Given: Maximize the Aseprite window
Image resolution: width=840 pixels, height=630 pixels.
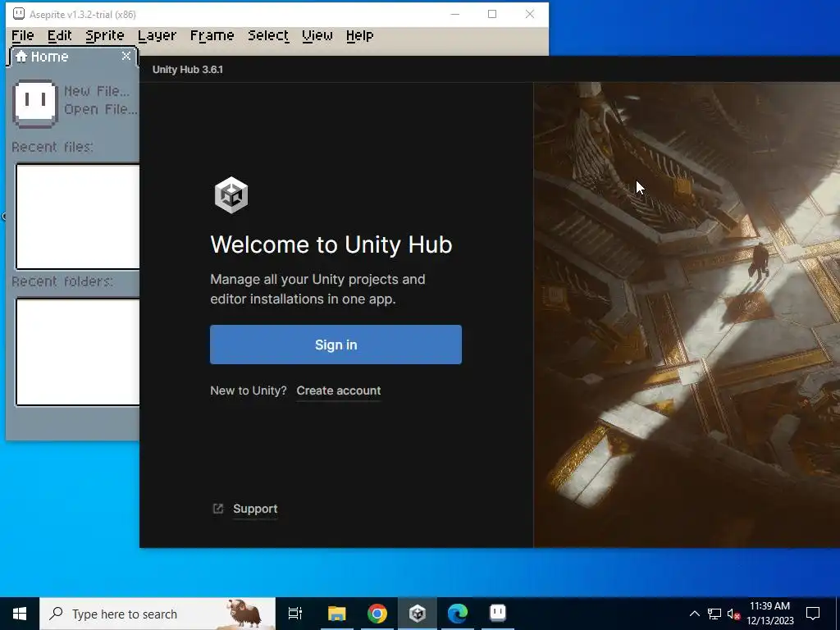Looking at the screenshot, I should (x=492, y=14).
